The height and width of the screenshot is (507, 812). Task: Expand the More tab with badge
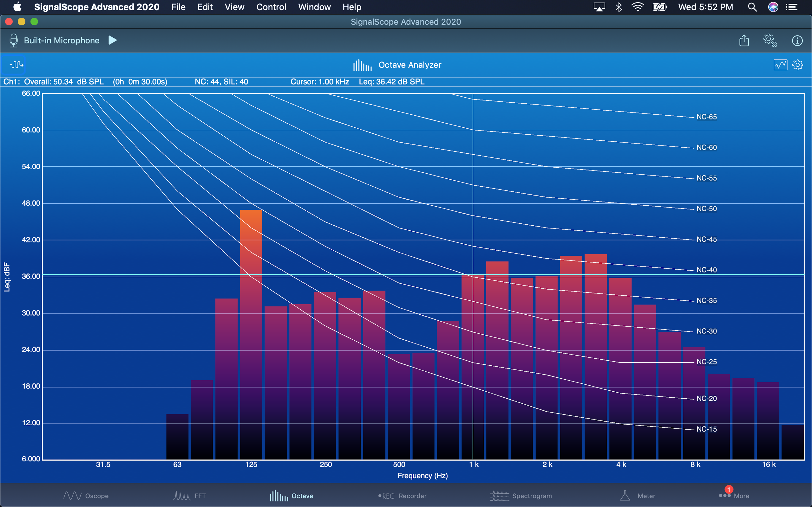734,496
